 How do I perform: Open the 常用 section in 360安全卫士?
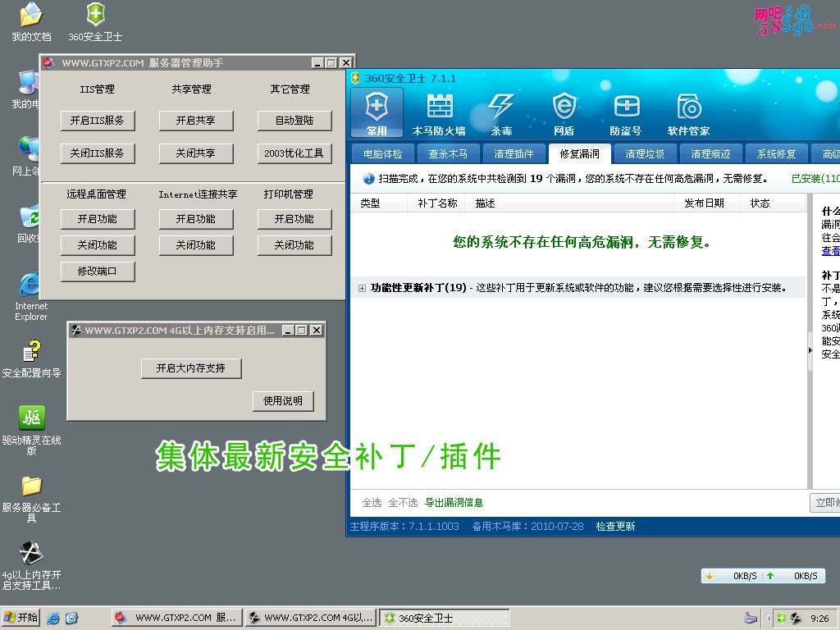377,112
